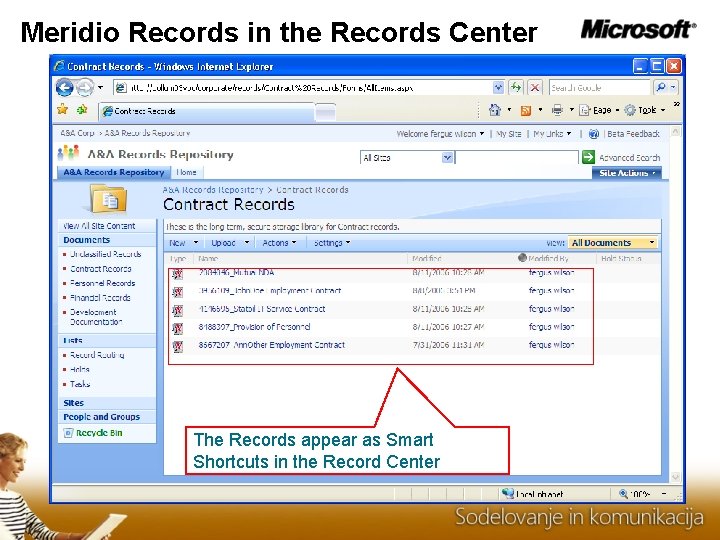720x540 pixels.
Task: Expand the Welcome fergus wilson menu
Action: click(x=440, y=134)
